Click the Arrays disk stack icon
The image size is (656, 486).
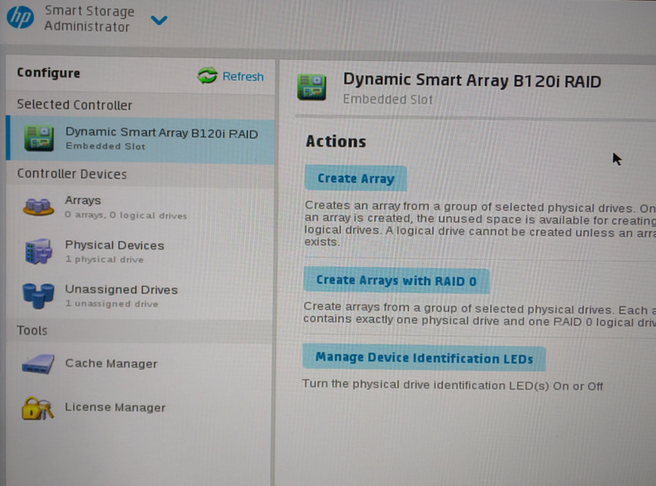tap(39, 206)
